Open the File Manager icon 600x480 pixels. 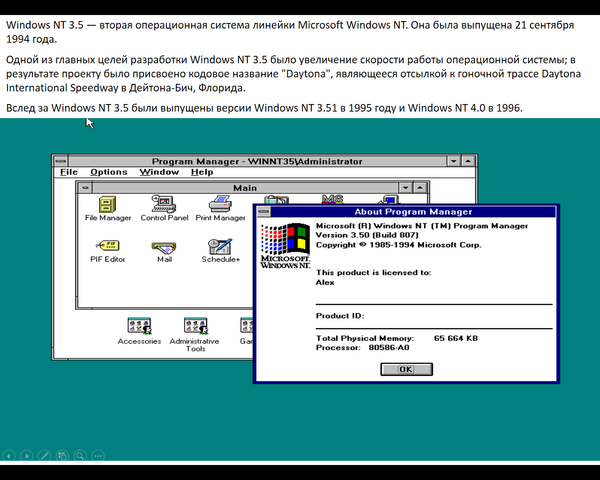click(x=108, y=203)
